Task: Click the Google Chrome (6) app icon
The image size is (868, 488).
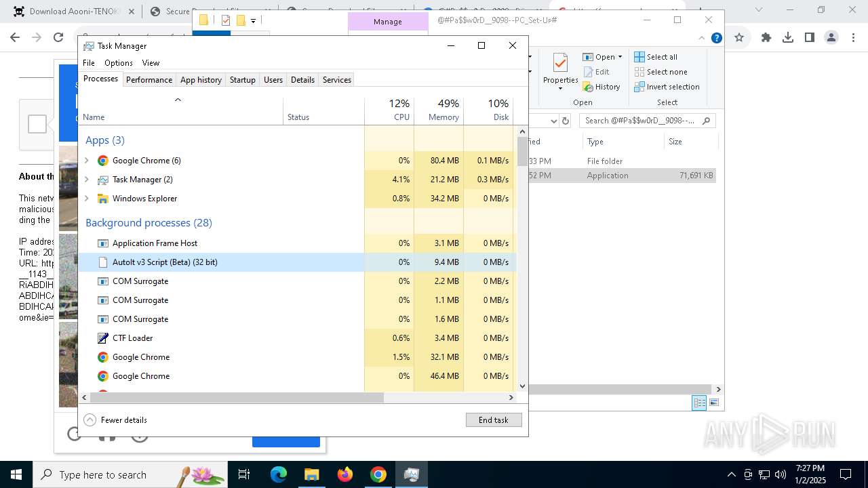Action: click(x=103, y=161)
